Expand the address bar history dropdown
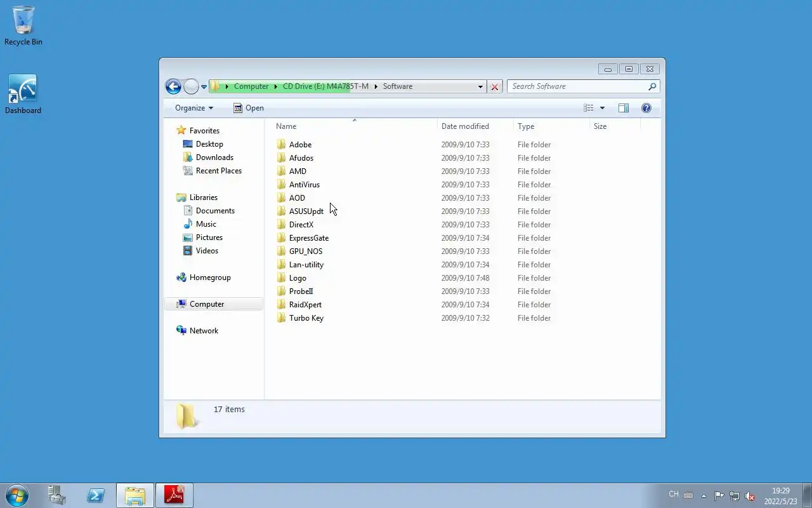This screenshot has width=812, height=508. [480, 87]
